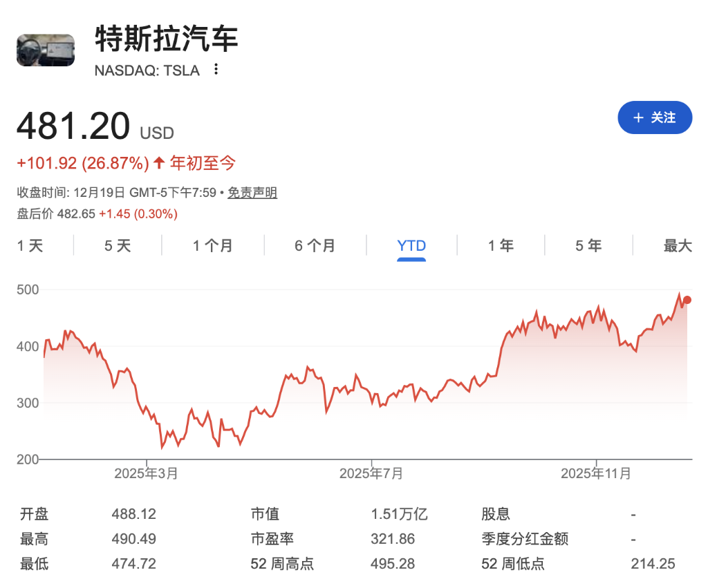Click the 市值 1.51万亿 value

click(x=400, y=514)
